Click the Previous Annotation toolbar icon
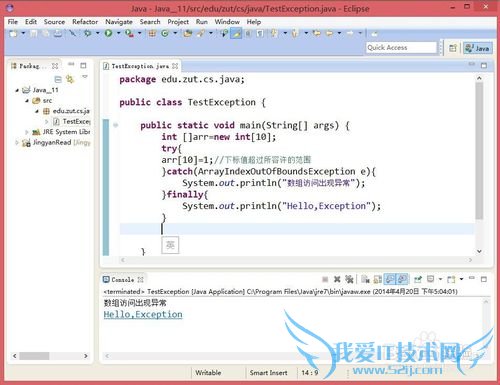 [x=295, y=33]
